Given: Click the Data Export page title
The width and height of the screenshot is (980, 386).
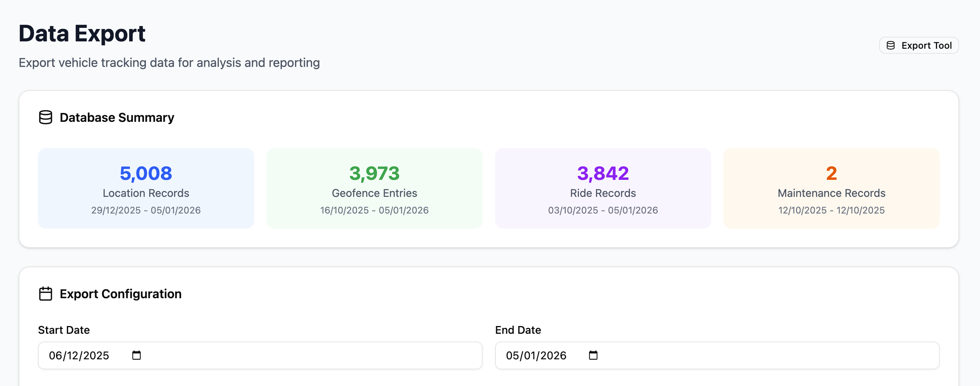Looking at the screenshot, I should 82,34.
